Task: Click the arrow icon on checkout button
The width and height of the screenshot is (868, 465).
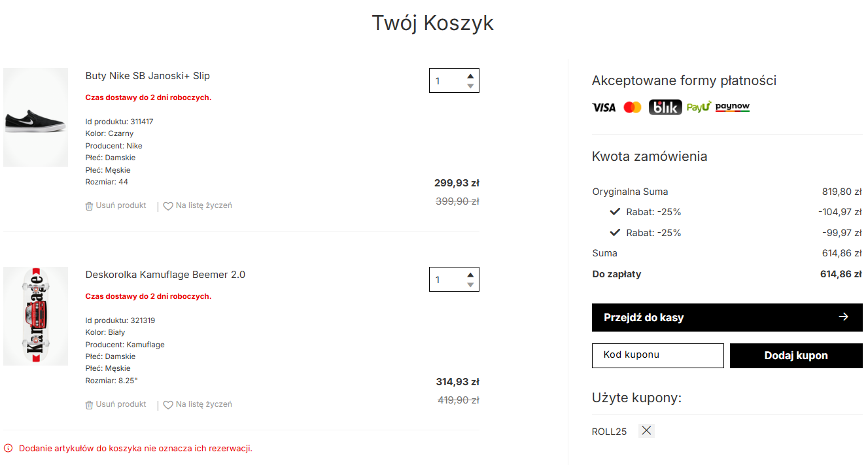Action: coord(843,317)
